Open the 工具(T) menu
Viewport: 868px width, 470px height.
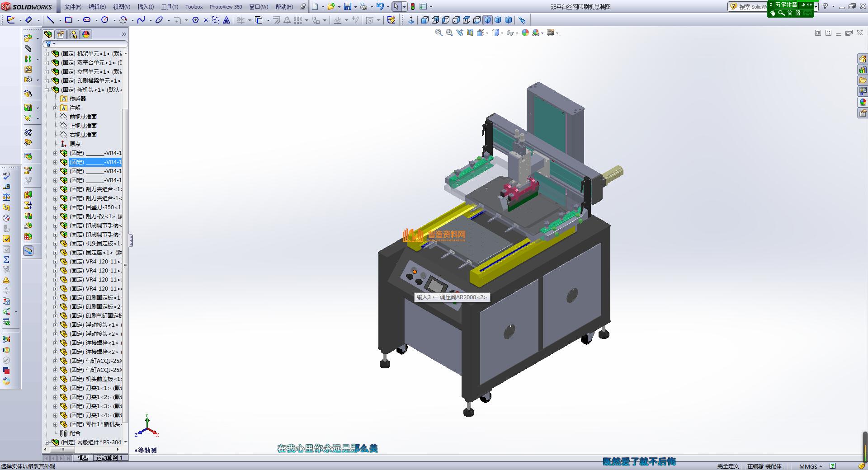point(170,7)
